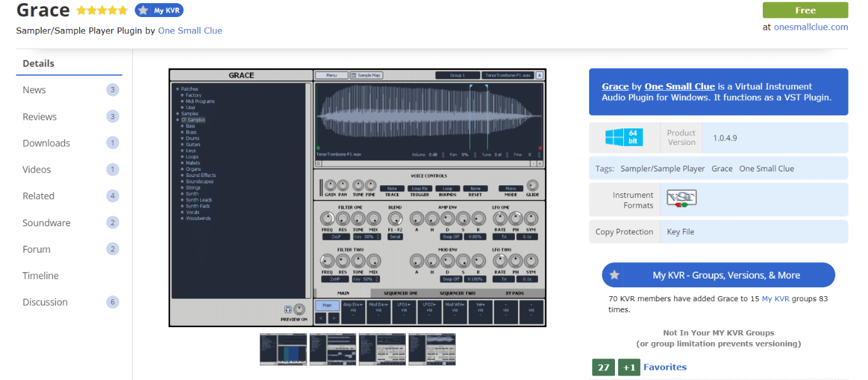The image size is (868, 380).
Task: Open the My KVR link in members text
Action: [776, 299]
